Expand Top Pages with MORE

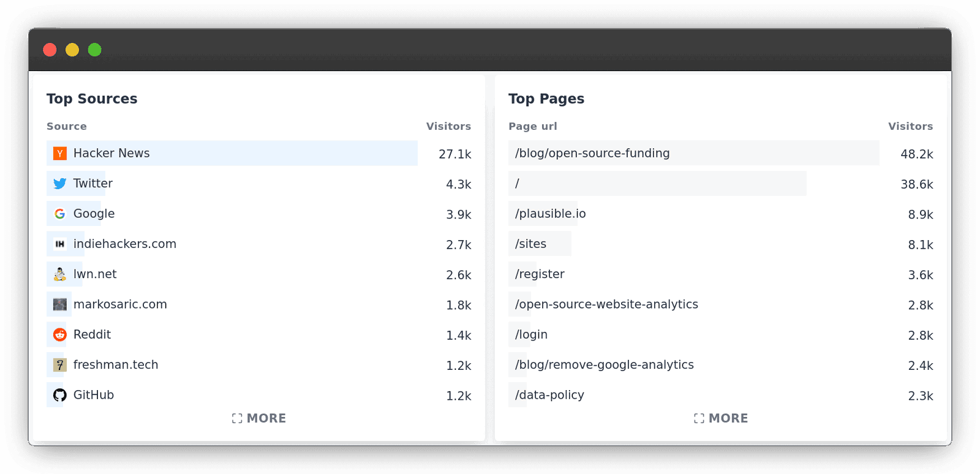(x=721, y=418)
